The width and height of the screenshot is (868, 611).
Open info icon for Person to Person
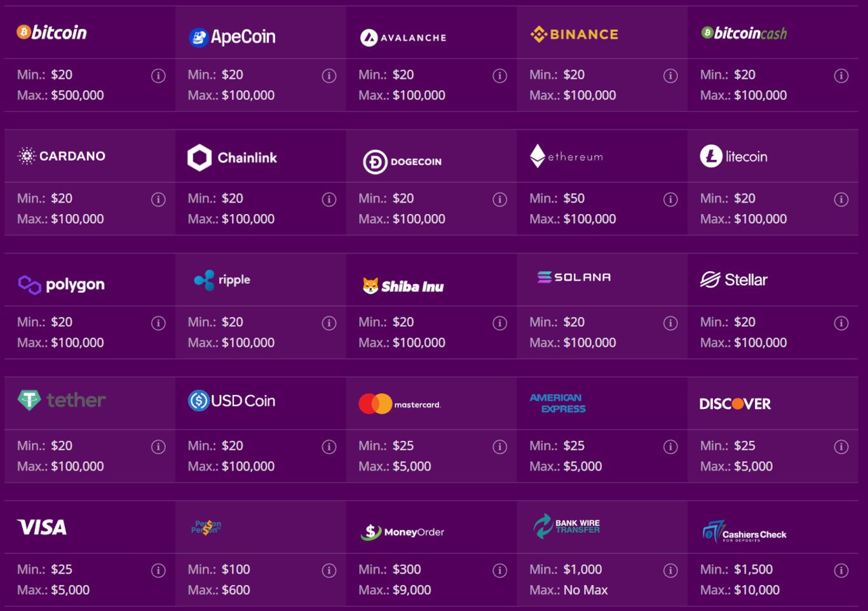tap(329, 570)
